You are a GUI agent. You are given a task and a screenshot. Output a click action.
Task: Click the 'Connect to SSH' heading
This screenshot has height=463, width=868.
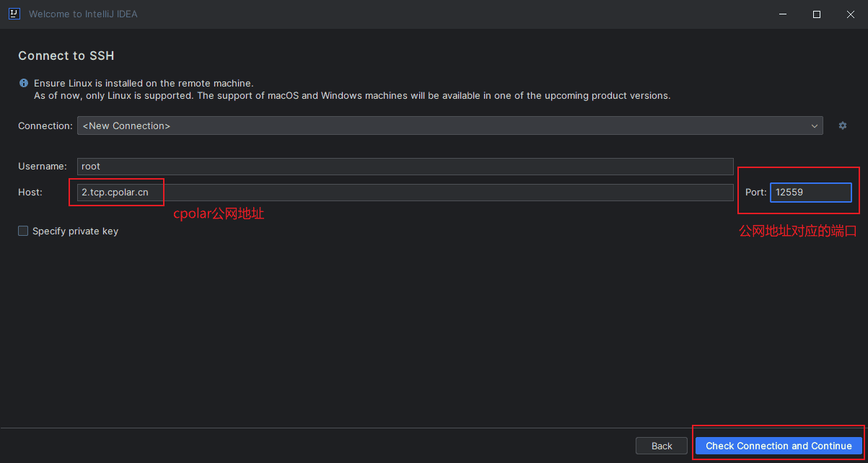66,56
